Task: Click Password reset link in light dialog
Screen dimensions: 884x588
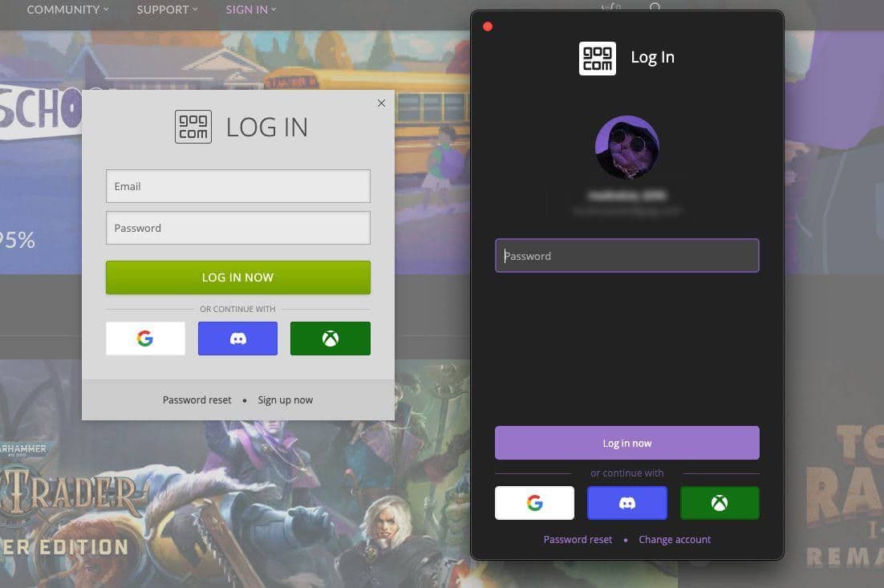Action: point(197,399)
